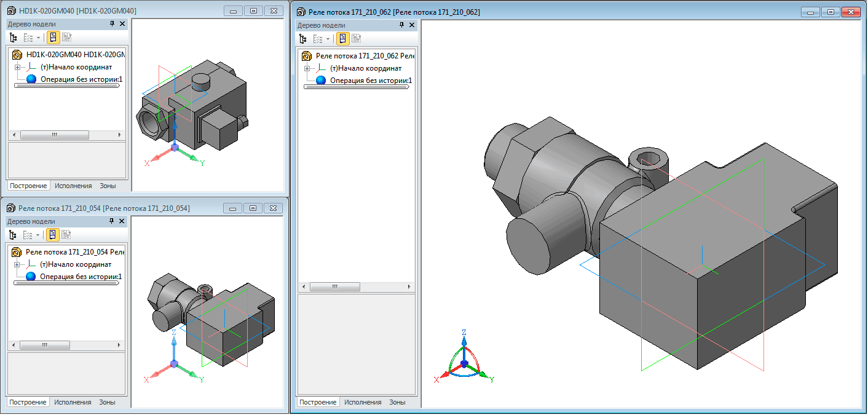
Task: Restore the HD1K-020GM040 document window
Action: pyautogui.click(x=253, y=11)
